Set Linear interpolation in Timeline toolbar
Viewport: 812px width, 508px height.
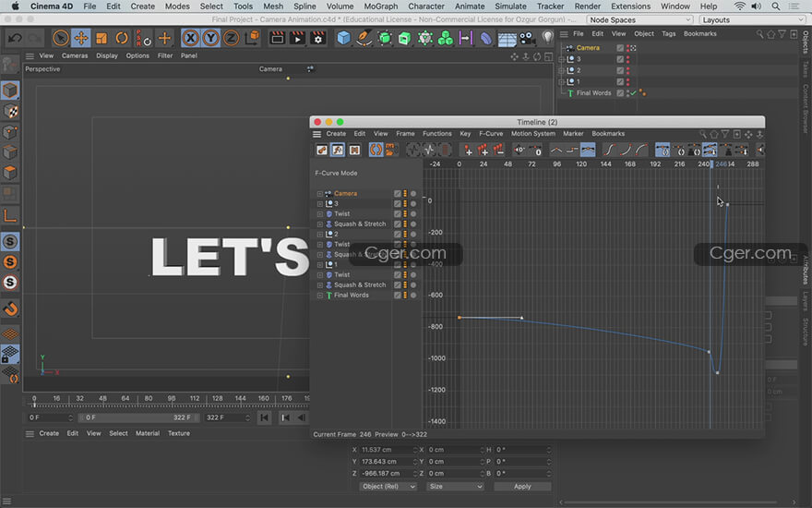[555, 150]
